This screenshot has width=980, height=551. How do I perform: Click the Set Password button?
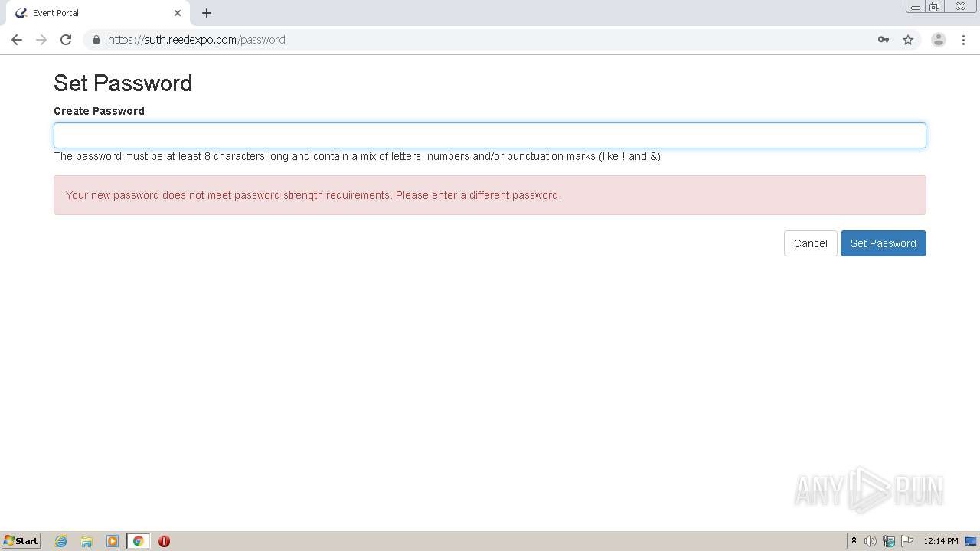[x=884, y=243]
